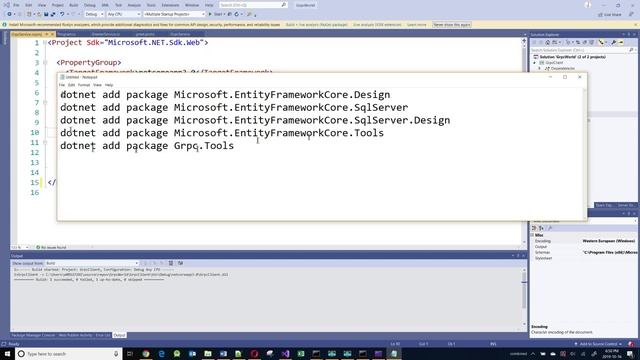Open the Multiple Startup Projects dropdown
This screenshot has height=360, width=640.
coord(174,14)
